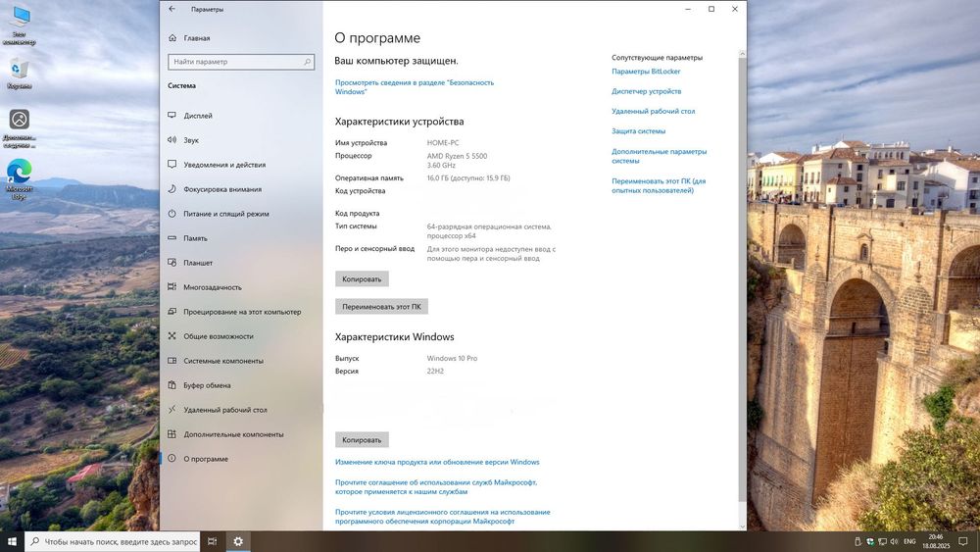
Task: Open Защита системы link
Action: 638,131
